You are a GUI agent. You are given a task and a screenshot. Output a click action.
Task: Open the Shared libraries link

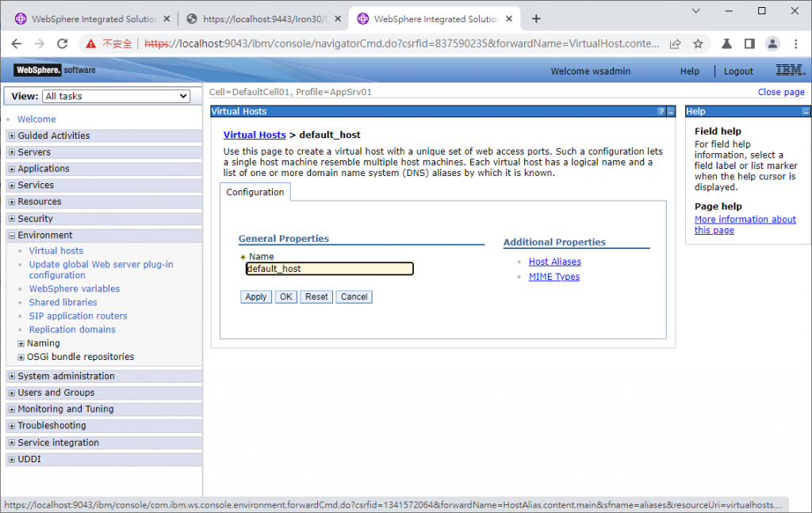click(x=63, y=302)
